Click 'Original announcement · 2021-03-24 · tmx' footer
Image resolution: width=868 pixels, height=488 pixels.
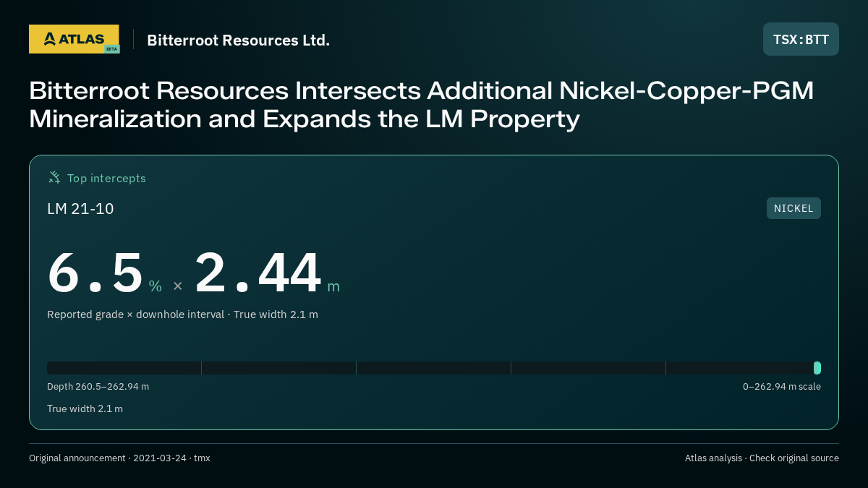click(x=119, y=458)
